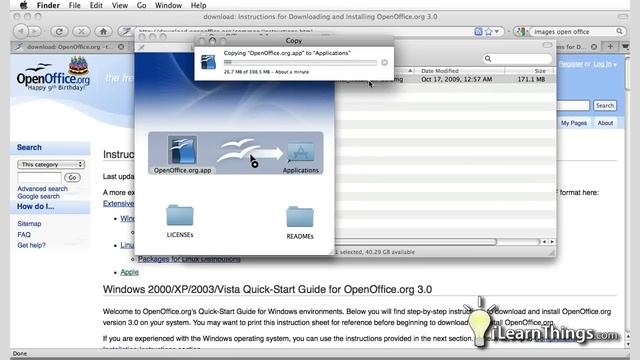The width and height of the screenshot is (640, 360).
Task: Open 'Packages for Linux Distributions' link
Action: tap(189, 259)
